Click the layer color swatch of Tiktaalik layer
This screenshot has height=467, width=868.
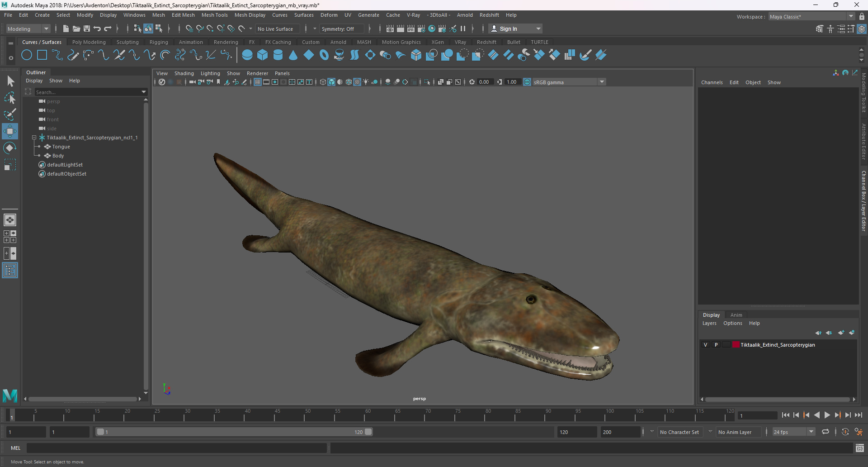(736, 345)
